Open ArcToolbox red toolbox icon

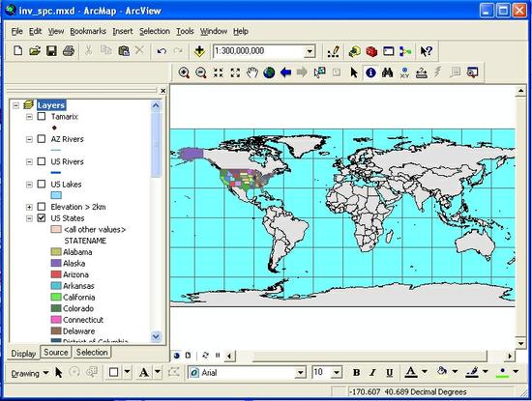coord(371,51)
